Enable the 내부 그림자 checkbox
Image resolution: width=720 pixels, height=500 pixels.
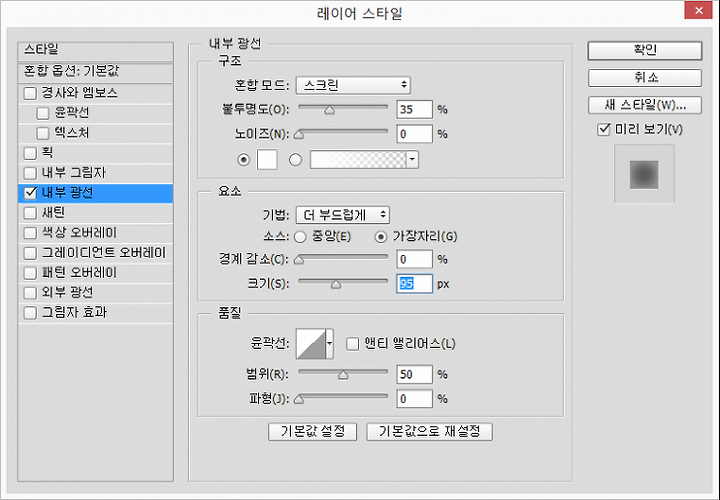(30, 173)
